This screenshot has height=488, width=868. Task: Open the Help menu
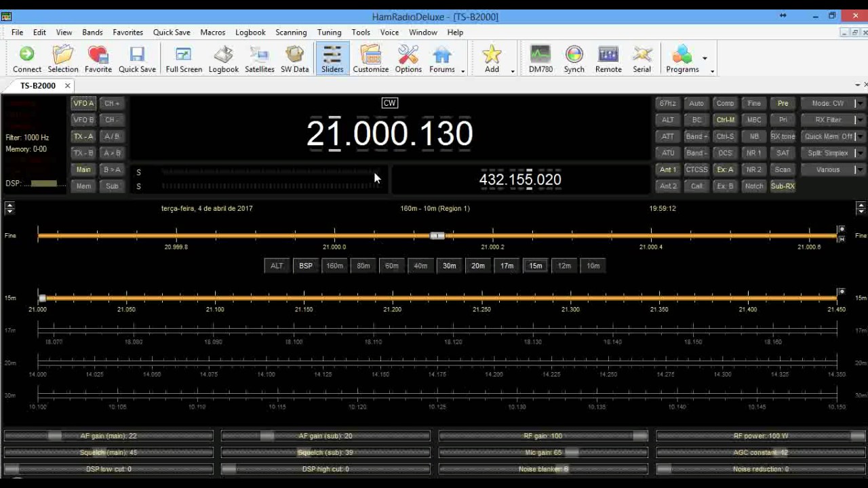click(x=455, y=32)
